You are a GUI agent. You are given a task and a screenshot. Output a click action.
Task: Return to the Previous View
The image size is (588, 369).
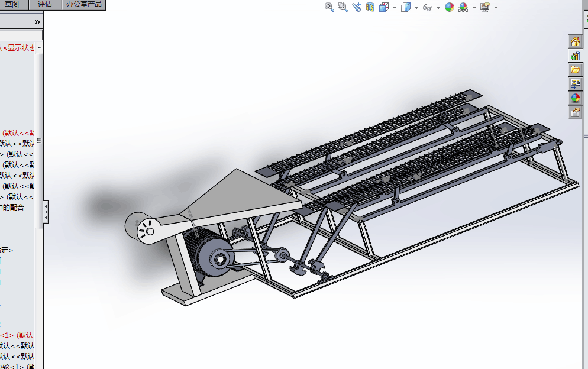point(357,7)
